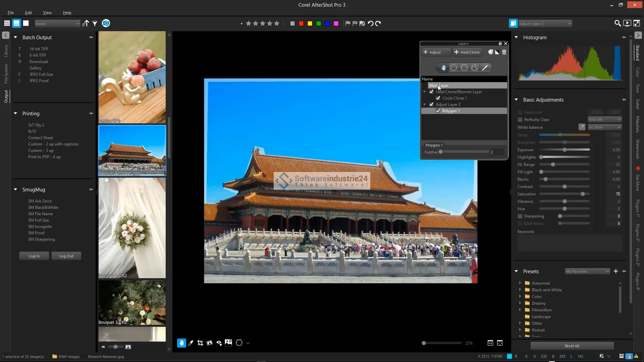The height and width of the screenshot is (362, 644).
Task: Expand the Autumnal presets folder
Action: pos(520,283)
